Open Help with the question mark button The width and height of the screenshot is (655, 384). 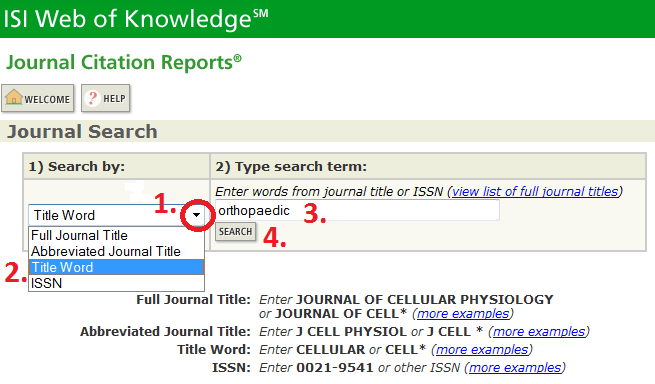click(106, 99)
